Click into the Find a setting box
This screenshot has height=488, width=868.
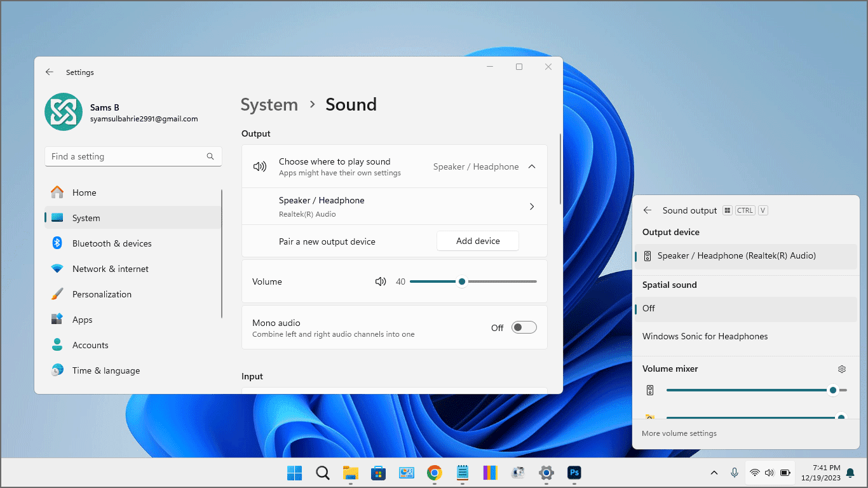point(133,156)
